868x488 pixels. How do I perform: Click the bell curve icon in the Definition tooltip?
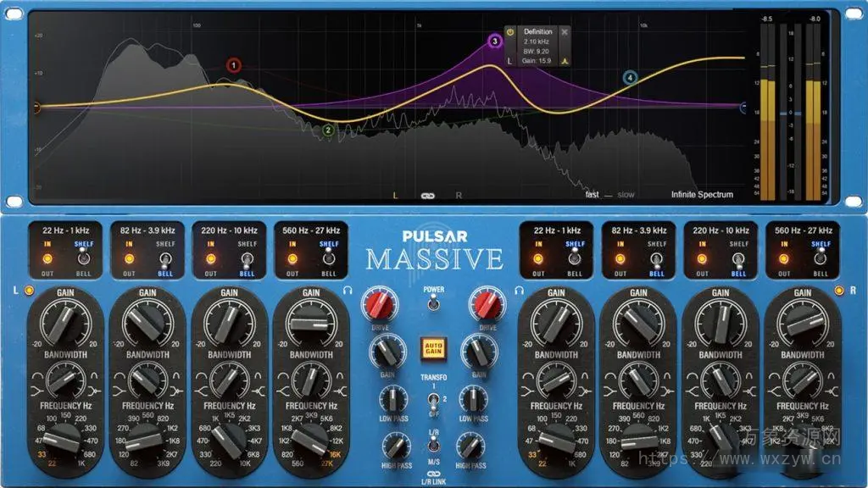click(565, 61)
